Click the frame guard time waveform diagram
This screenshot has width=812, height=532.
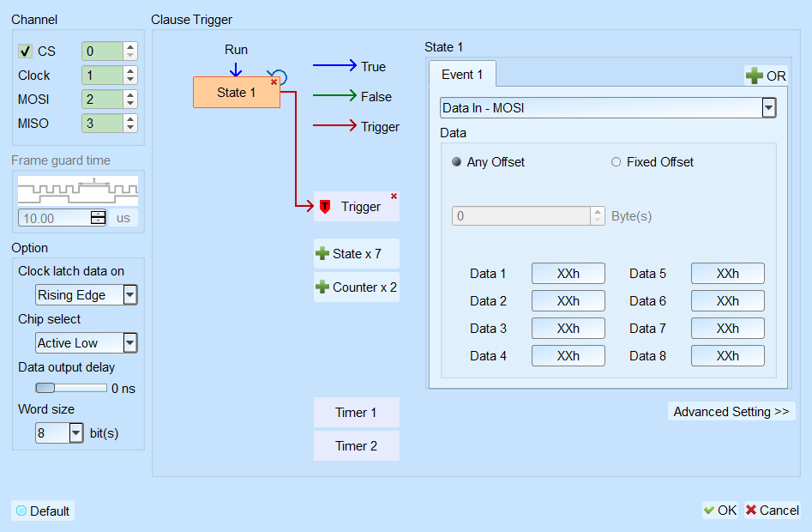point(78,190)
